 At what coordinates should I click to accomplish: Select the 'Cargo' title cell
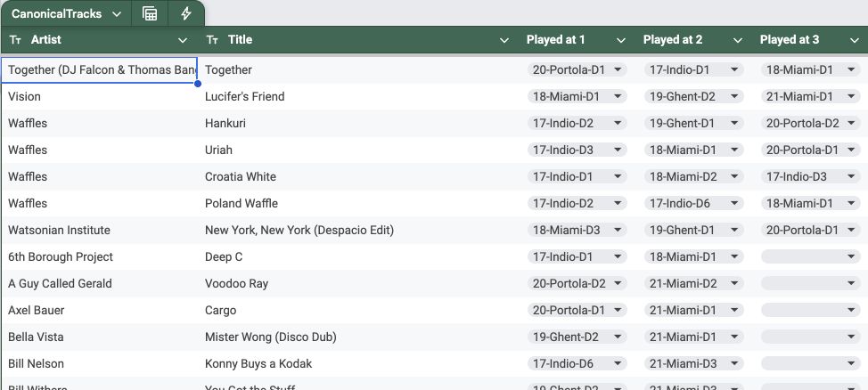[x=360, y=311]
